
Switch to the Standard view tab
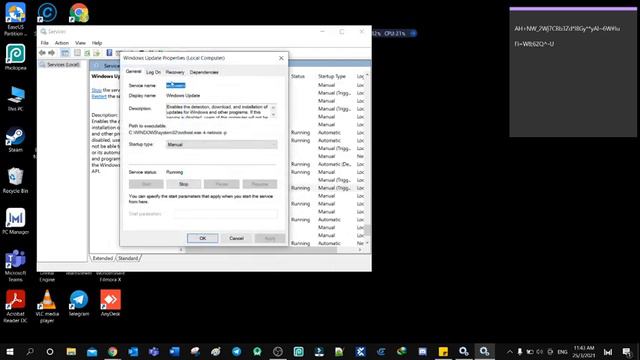[128, 258]
